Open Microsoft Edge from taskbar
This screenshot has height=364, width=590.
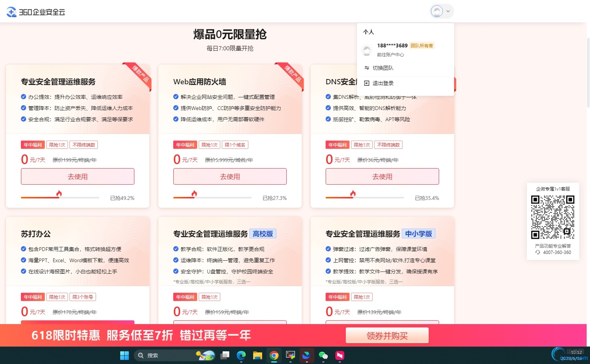coord(241,355)
